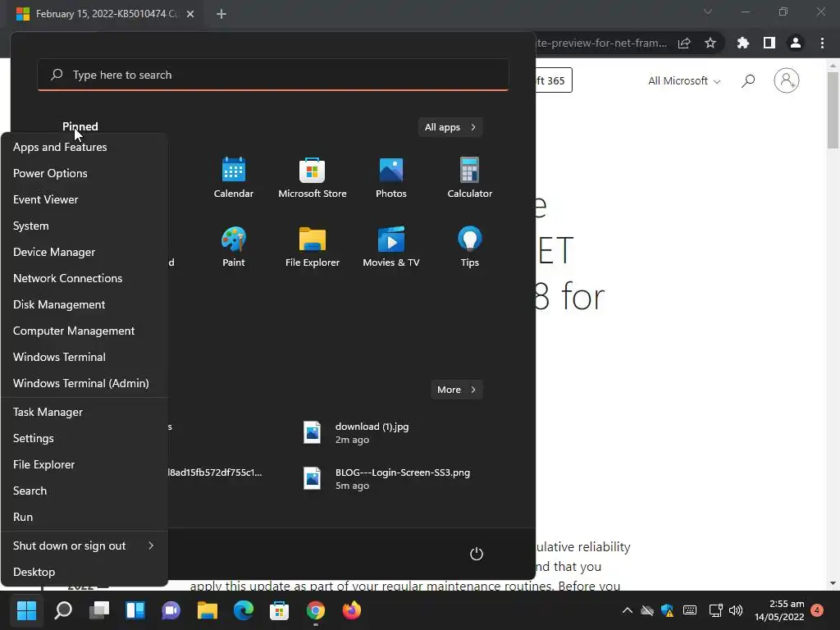Open Disk Management from the menu
840x630 pixels.
[84, 304]
